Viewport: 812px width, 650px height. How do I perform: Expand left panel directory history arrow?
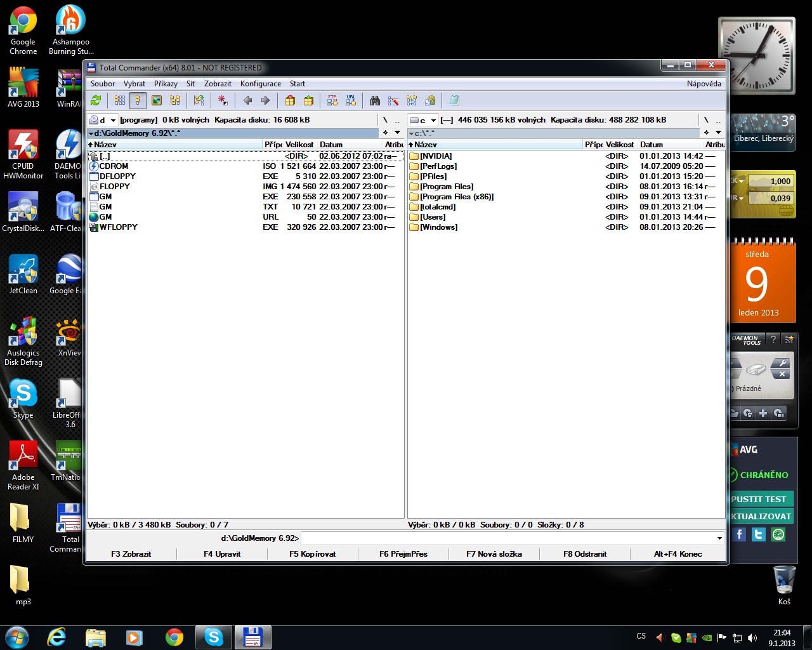tap(398, 133)
